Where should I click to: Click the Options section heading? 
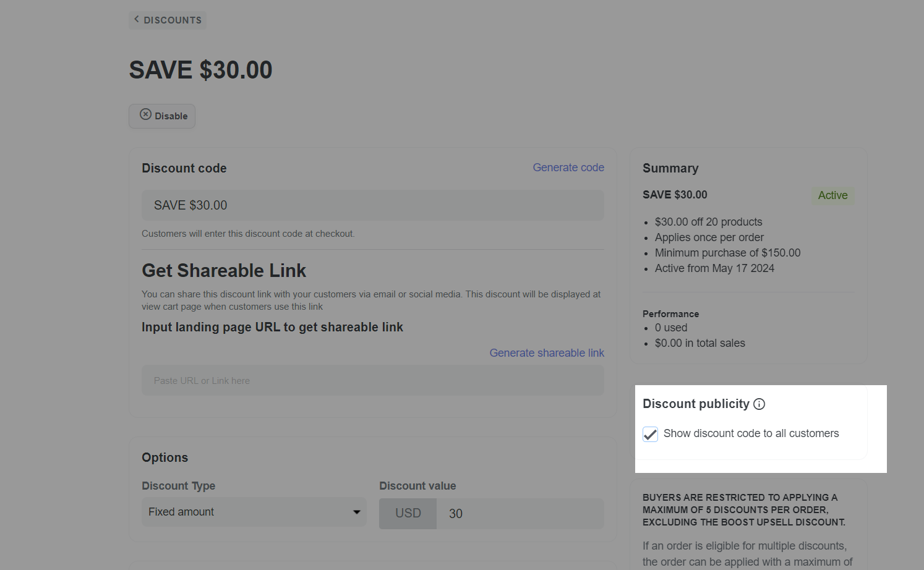(x=165, y=457)
